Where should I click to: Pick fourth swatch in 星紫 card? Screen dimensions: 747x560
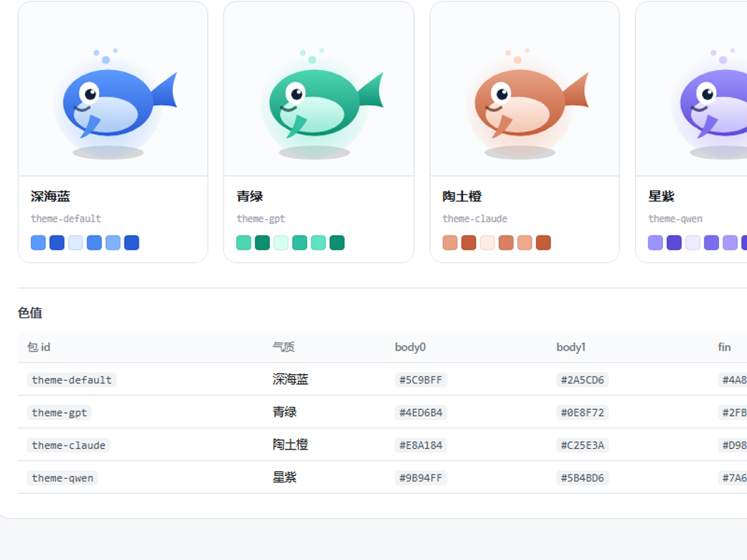coord(711,243)
